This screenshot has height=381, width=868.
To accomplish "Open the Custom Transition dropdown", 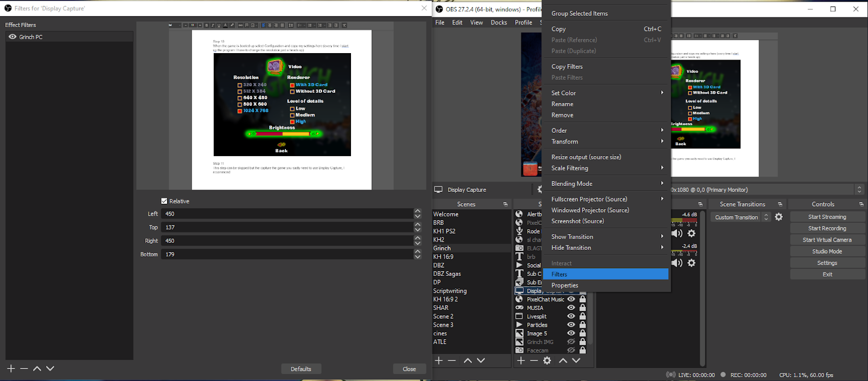I will click(x=740, y=217).
